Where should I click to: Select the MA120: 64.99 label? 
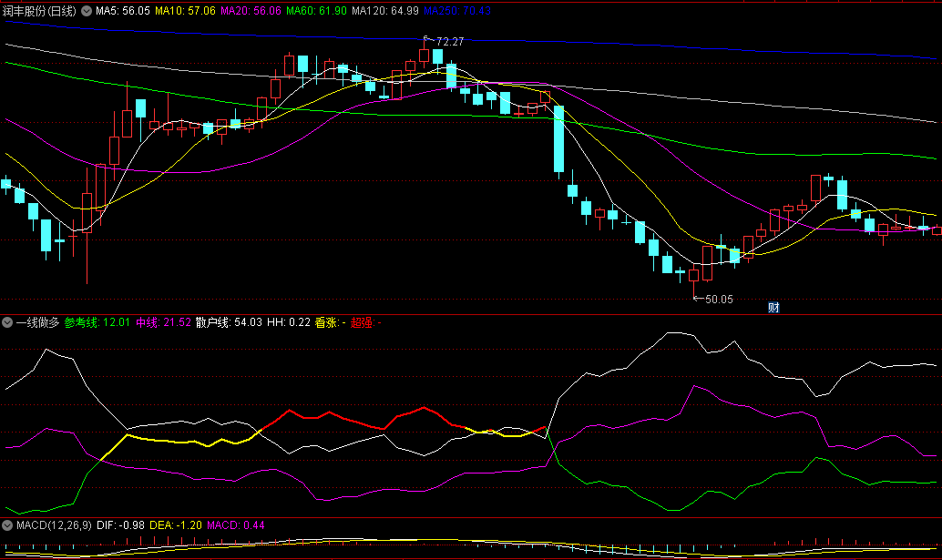pos(385,11)
